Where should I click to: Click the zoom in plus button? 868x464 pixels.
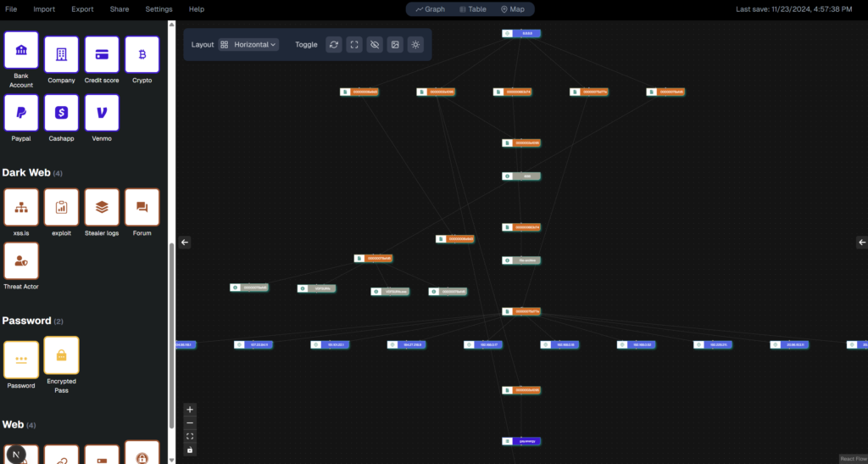pos(190,409)
